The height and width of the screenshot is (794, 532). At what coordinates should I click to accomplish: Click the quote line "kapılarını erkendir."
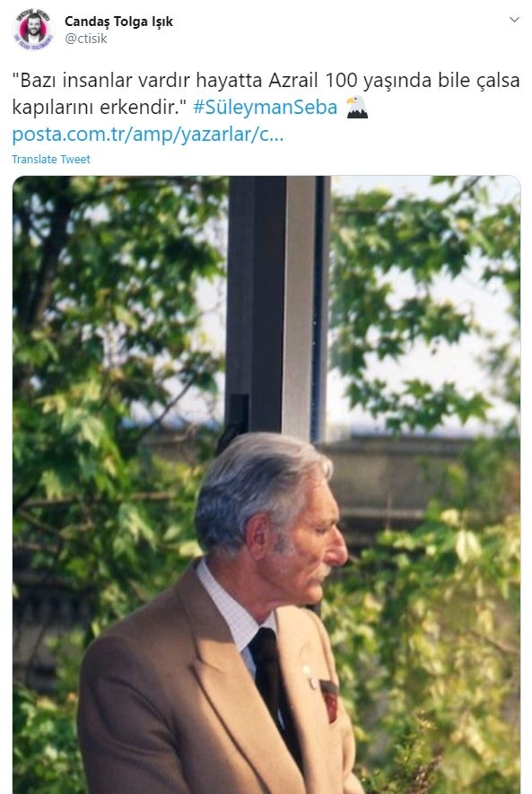[x=100, y=108]
